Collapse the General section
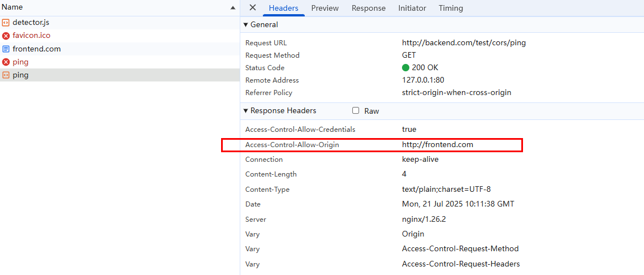Viewport: 644px width, 275px height. pyautogui.click(x=246, y=25)
